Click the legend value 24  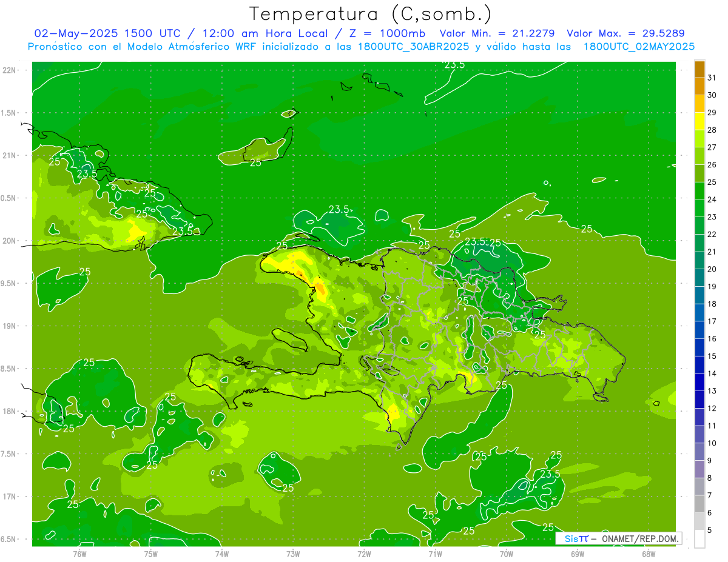click(x=712, y=199)
